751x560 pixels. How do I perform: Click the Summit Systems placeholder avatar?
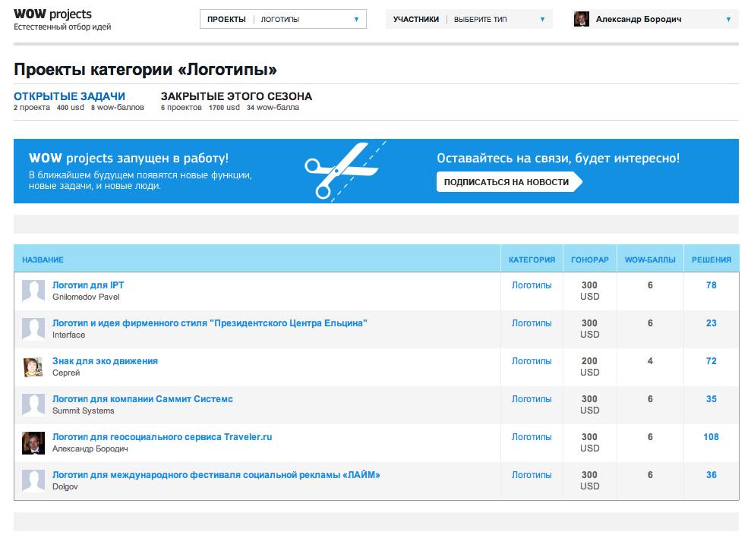tap(33, 405)
